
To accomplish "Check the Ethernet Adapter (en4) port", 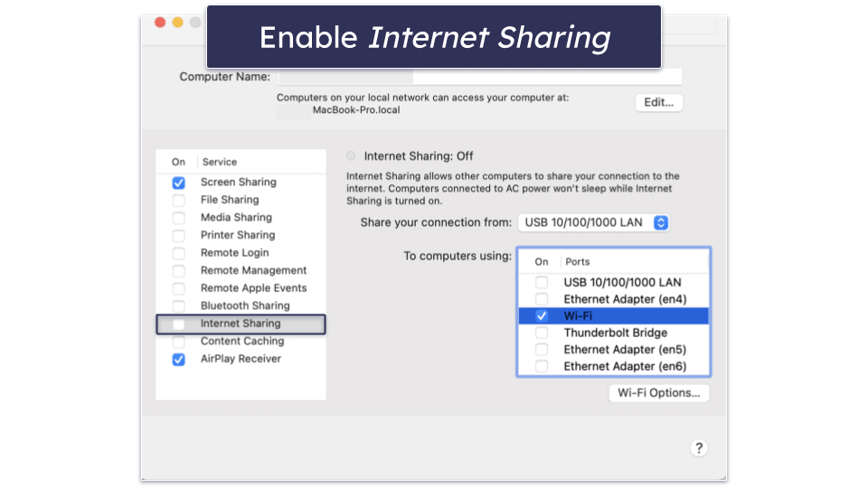I will [542, 299].
